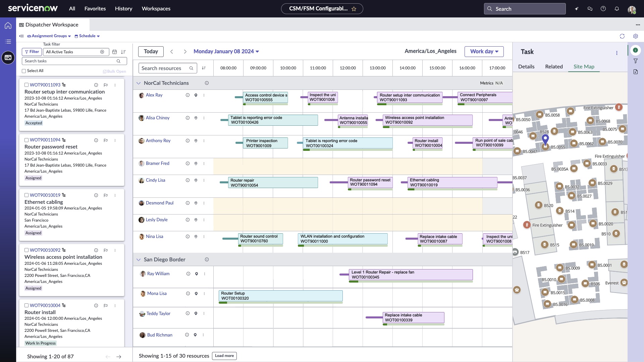
Task: Click the blue location pin on the site map
Action: 545,138
